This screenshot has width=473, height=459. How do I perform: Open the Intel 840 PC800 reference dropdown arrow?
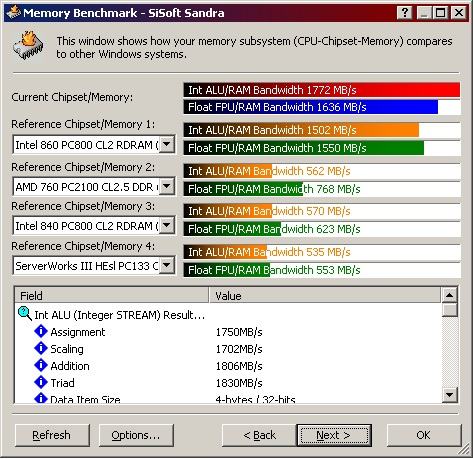tap(166, 225)
